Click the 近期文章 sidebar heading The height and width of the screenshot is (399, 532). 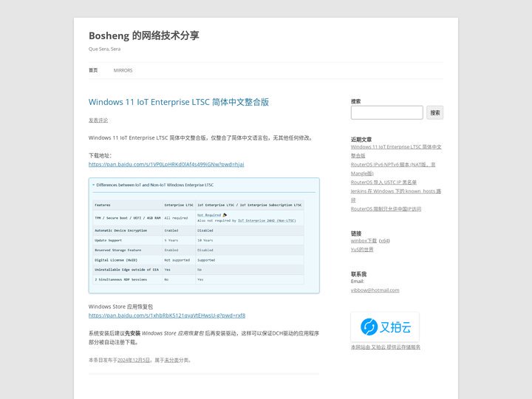[361, 140]
